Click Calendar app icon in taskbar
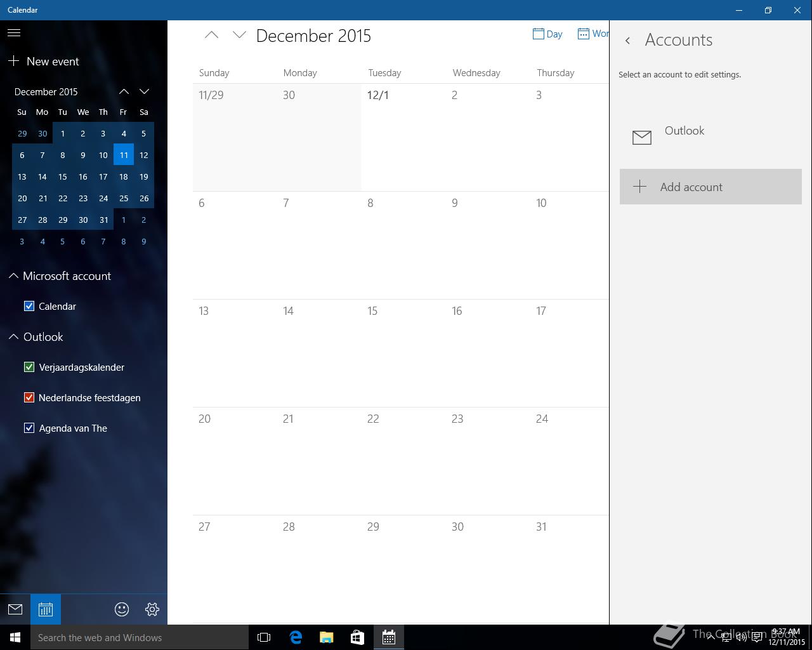Image resolution: width=812 pixels, height=650 pixels. point(389,637)
